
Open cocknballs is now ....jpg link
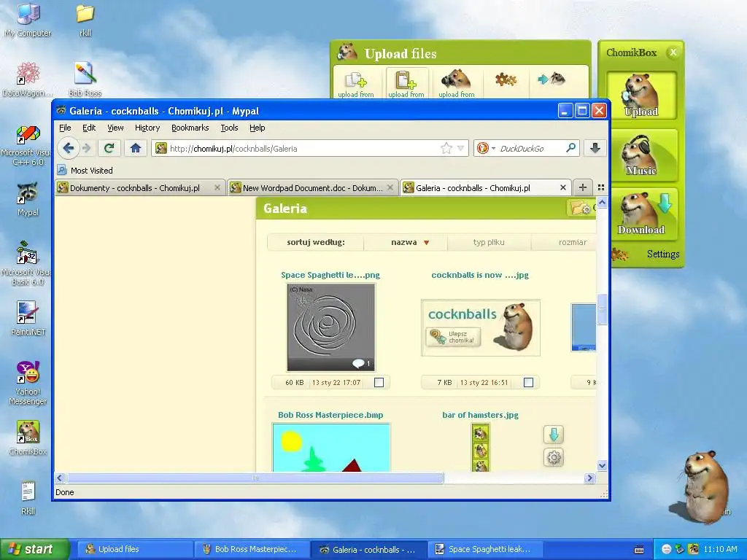point(480,275)
